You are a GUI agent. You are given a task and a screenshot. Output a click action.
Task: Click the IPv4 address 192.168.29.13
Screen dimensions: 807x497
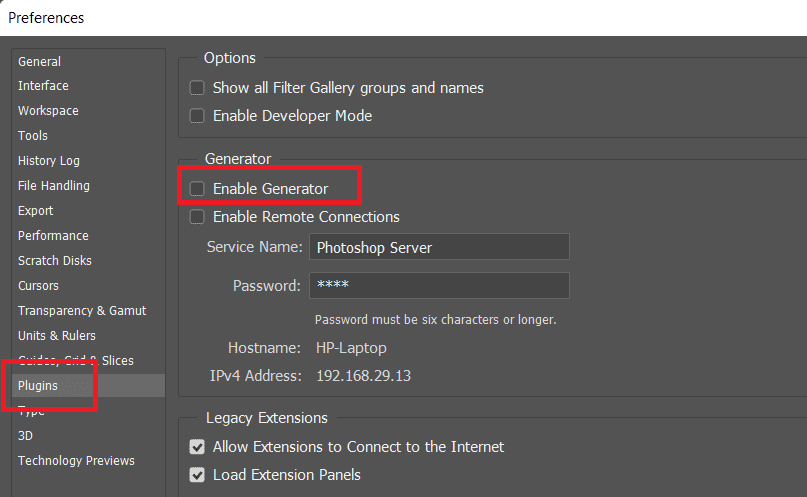pos(363,376)
